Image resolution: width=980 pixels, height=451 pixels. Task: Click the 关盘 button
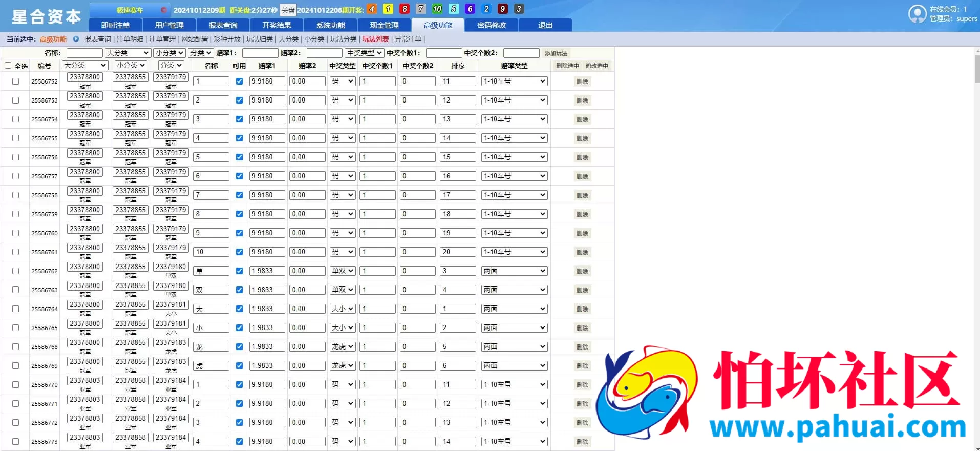click(288, 10)
